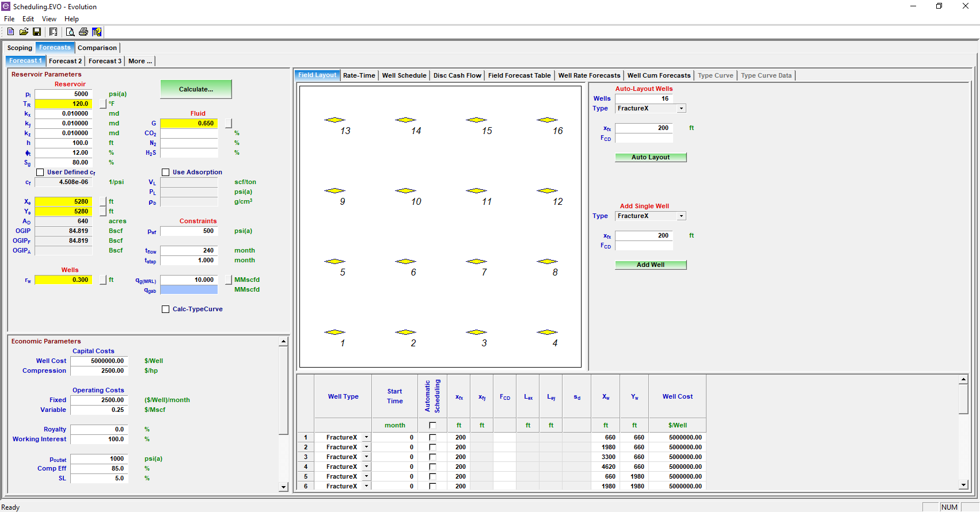Screen dimensions: 980x512
Task: Switch to the Scoping tab
Action: (x=20, y=48)
